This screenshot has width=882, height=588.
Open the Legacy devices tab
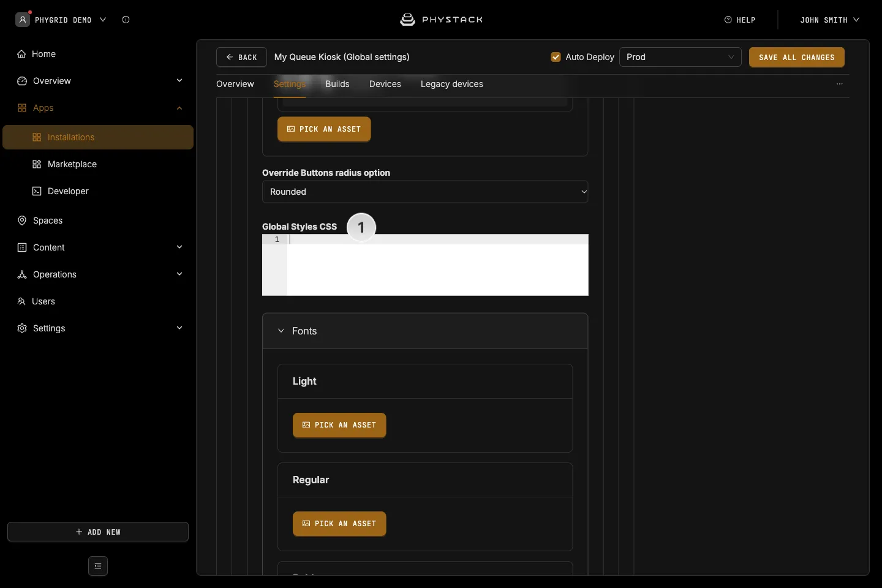pos(452,84)
